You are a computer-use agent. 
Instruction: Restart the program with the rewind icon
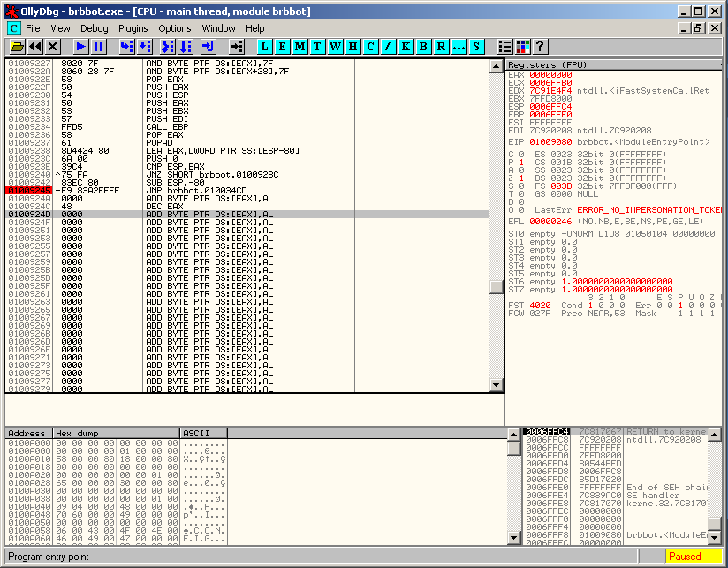pyautogui.click(x=35, y=46)
